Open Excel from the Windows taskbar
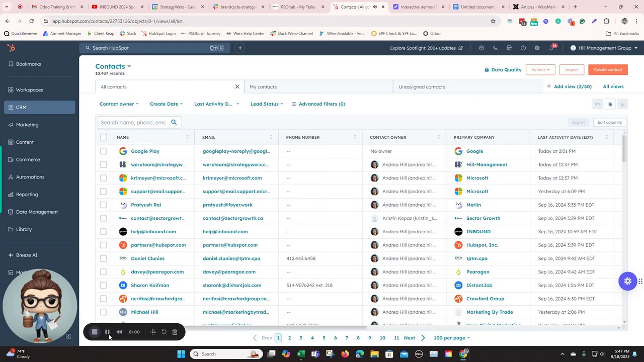 (x=301, y=354)
